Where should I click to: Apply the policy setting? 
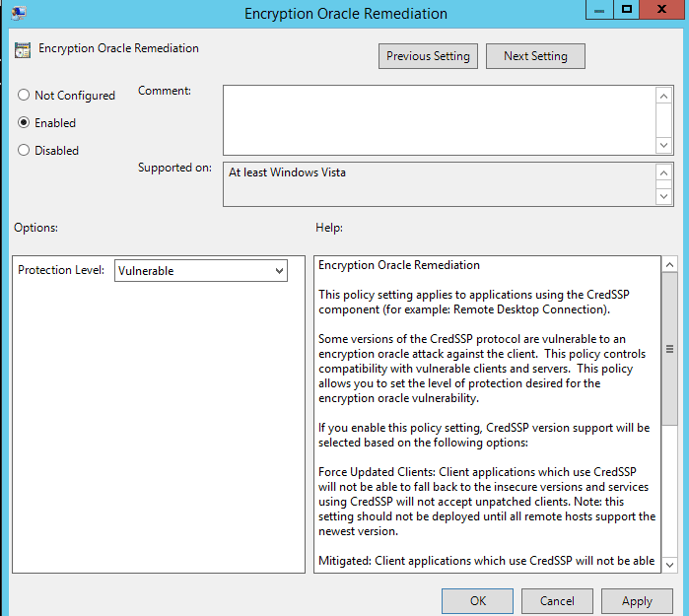click(637, 600)
